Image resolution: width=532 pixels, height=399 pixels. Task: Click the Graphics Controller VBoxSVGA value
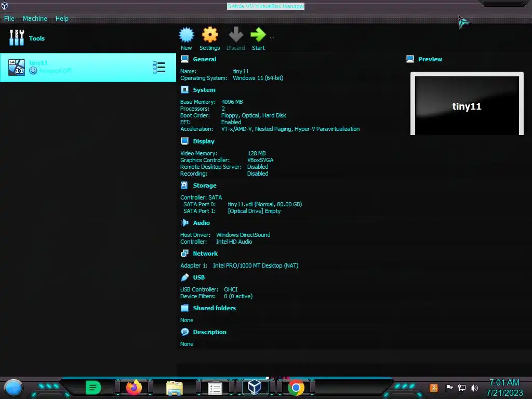(x=260, y=160)
